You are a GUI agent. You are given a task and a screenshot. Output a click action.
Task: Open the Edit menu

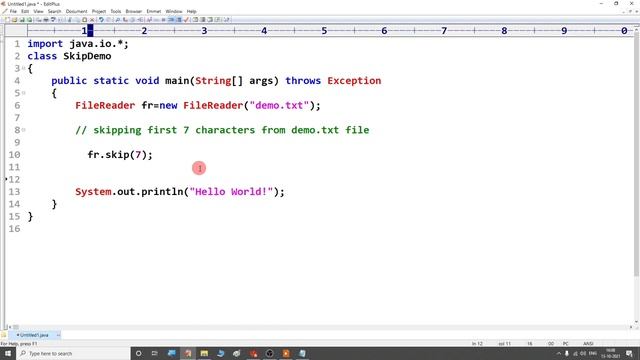click(x=25, y=11)
